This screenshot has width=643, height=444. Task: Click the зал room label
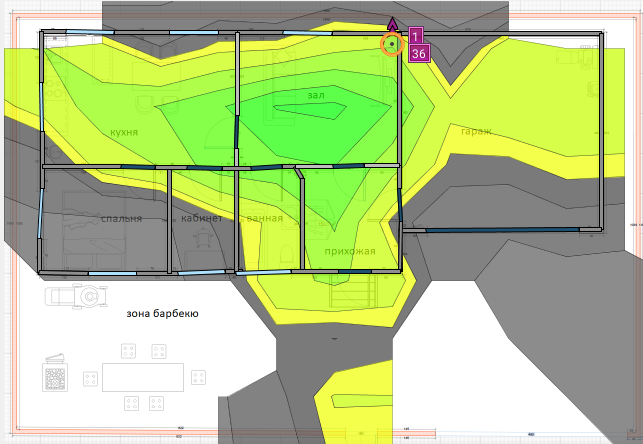coord(316,95)
